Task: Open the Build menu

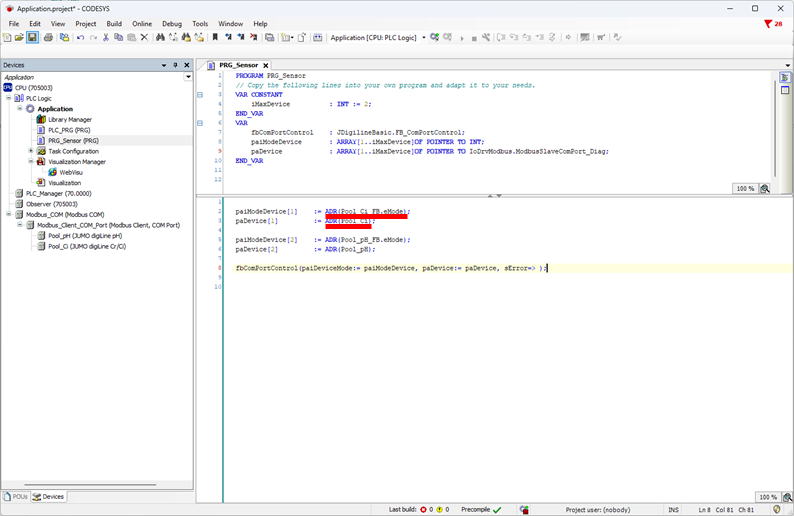Action: (114, 24)
